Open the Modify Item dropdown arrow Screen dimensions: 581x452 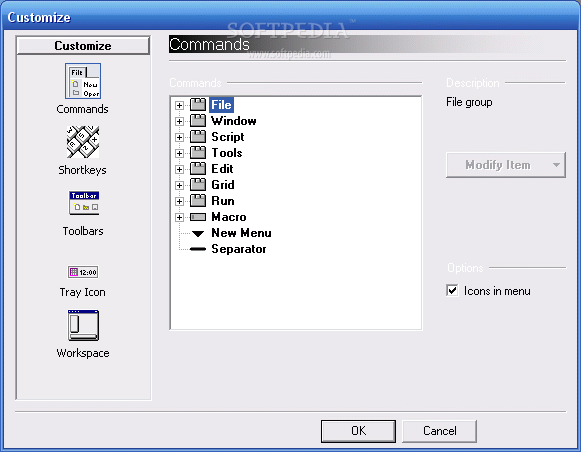point(556,165)
